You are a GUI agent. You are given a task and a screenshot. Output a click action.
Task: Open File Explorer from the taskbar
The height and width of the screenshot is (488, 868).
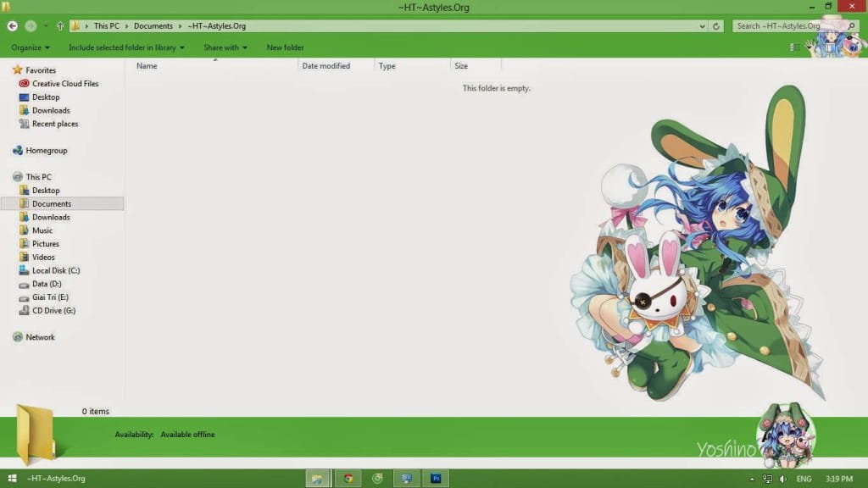(318, 478)
